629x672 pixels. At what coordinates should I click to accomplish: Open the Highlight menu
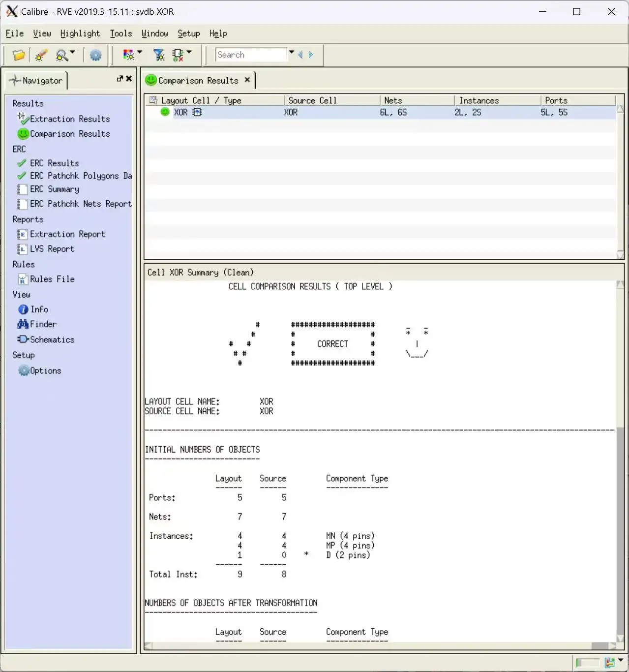pos(80,33)
